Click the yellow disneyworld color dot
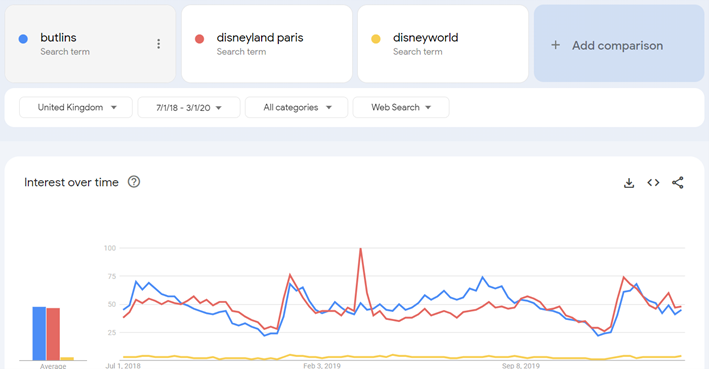 [x=376, y=39]
